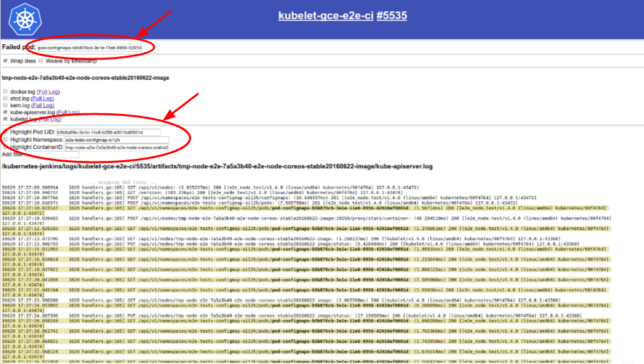
Task: Check the docker.log checkbox
Action: pyautogui.click(x=5, y=91)
